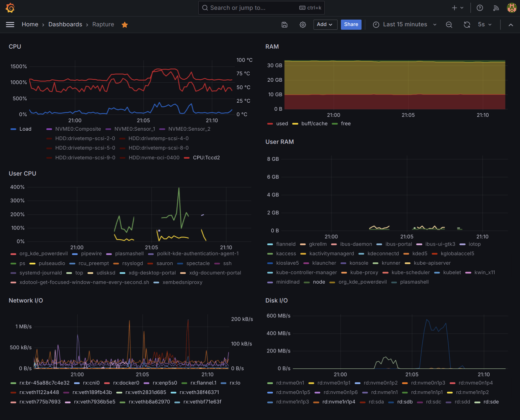The width and height of the screenshot is (520, 420).
Task: Click the red 'used' legend color swatch
Action: (270, 124)
